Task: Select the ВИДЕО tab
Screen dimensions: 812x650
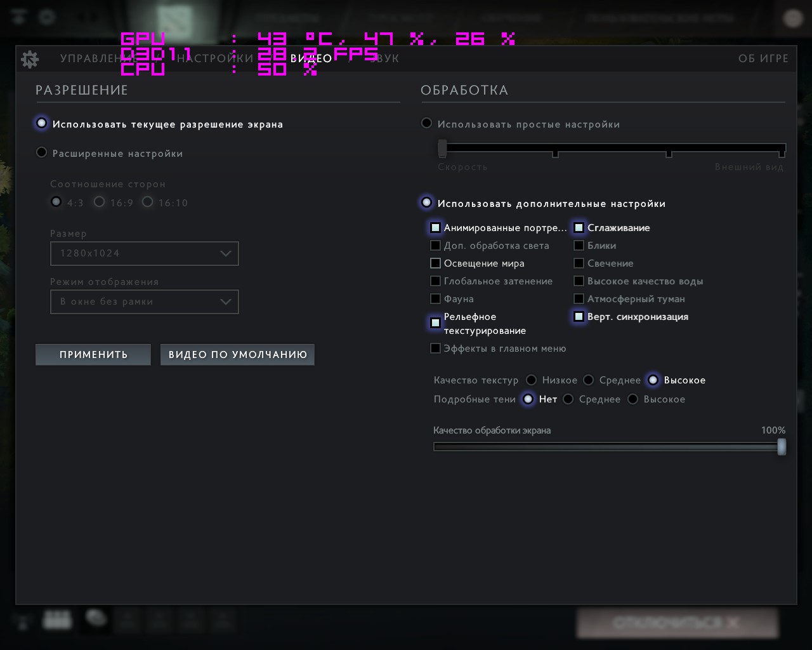Action: point(311,58)
